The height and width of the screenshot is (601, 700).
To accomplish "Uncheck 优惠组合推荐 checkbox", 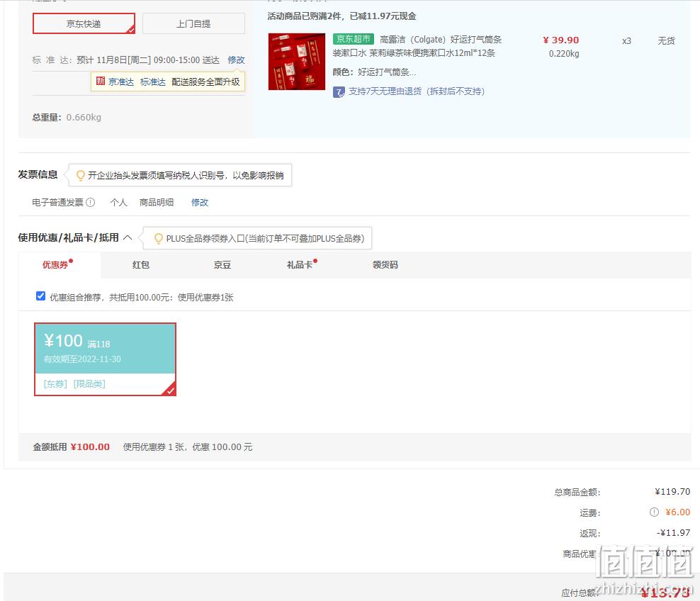I will click(x=40, y=296).
